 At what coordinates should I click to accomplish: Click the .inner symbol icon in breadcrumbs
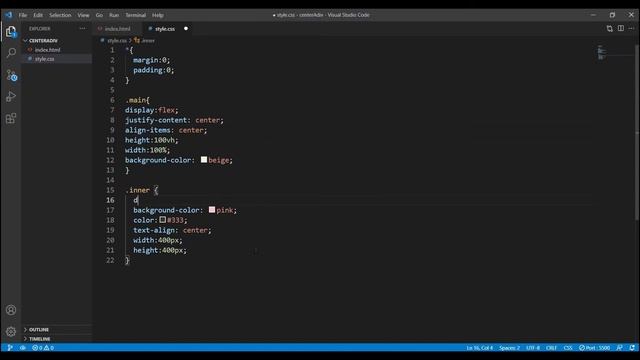tap(137, 40)
